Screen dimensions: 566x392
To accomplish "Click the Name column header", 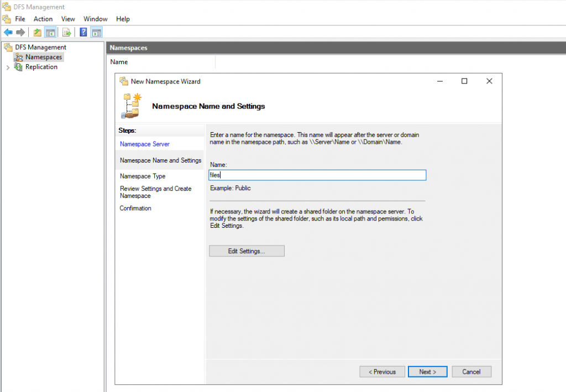I will (x=119, y=62).
